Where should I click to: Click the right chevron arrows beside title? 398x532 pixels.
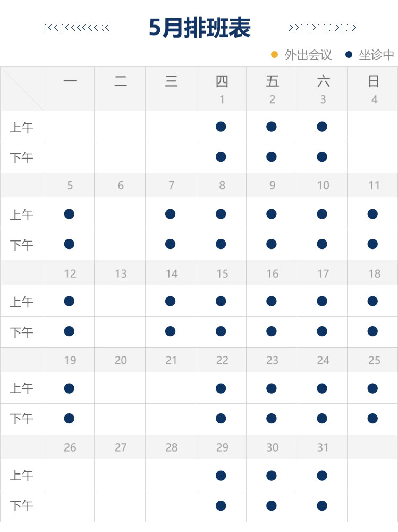click(x=322, y=28)
